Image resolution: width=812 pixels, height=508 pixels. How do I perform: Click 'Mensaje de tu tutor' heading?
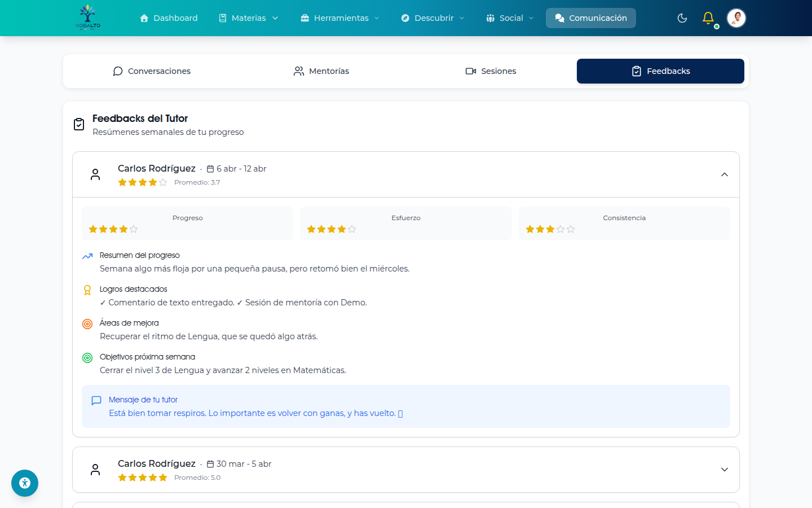(x=143, y=400)
